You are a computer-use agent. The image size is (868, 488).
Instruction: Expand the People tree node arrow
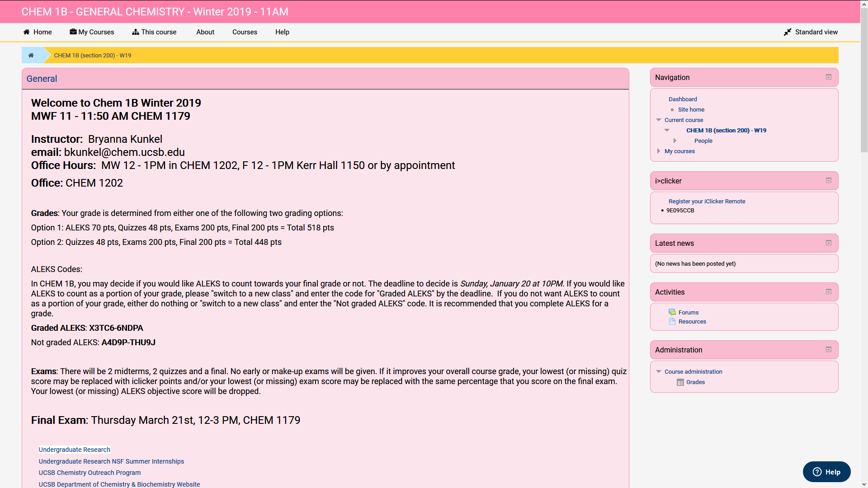pos(675,141)
